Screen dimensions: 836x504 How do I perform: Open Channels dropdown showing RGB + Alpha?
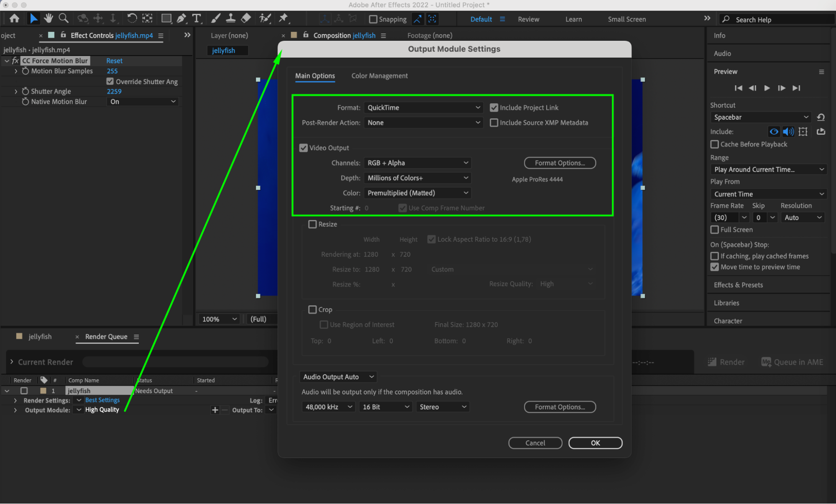point(417,163)
